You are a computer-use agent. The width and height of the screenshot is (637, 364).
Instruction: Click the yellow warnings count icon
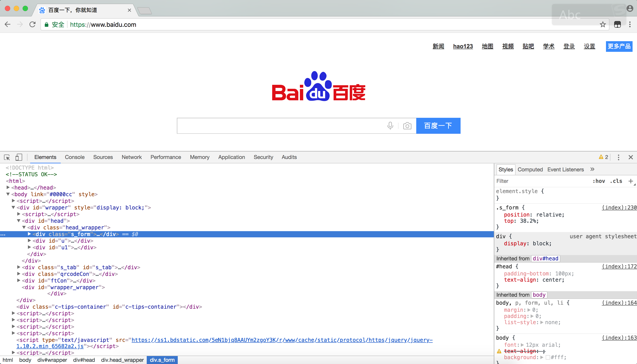click(x=603, y=157)
